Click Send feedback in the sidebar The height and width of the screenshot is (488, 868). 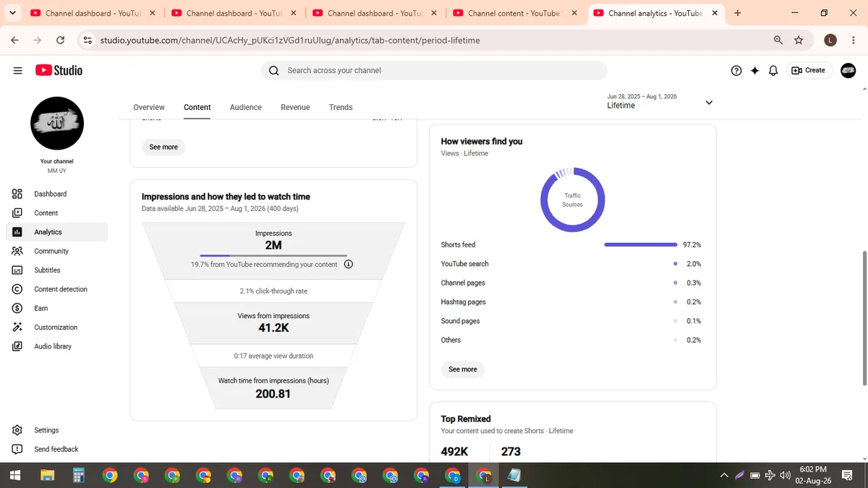pyautogui.click(x=56, y=449)
